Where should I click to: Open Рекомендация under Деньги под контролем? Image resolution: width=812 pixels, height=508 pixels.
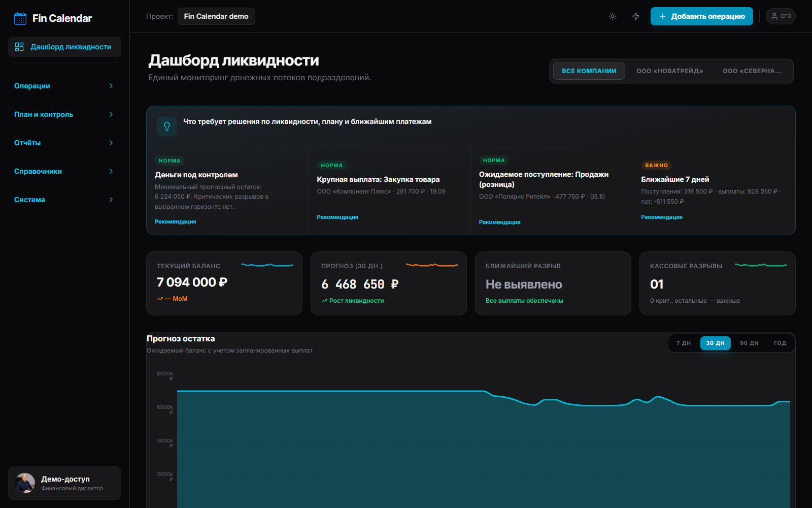[x=175, y=221]
